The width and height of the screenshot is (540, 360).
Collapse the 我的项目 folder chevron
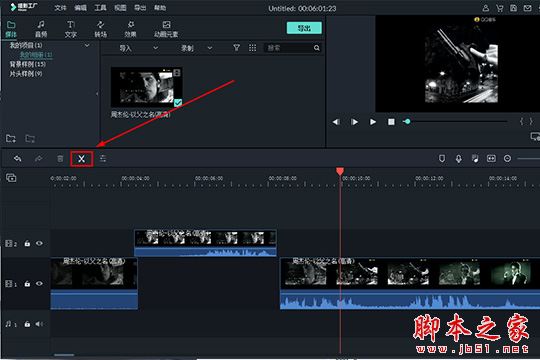click(x=87, y=45)
